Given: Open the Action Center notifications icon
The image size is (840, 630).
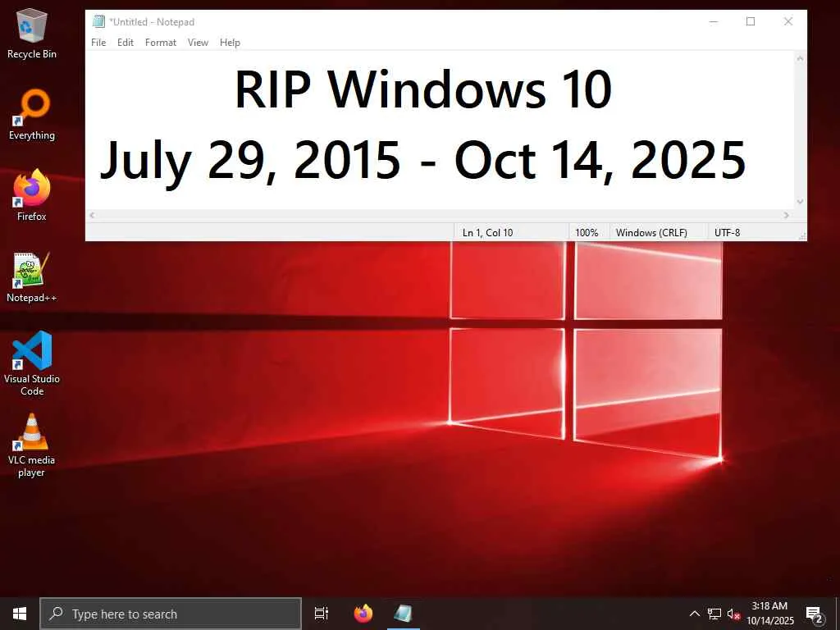Looking at the screenshot, I should pos(815,614).
